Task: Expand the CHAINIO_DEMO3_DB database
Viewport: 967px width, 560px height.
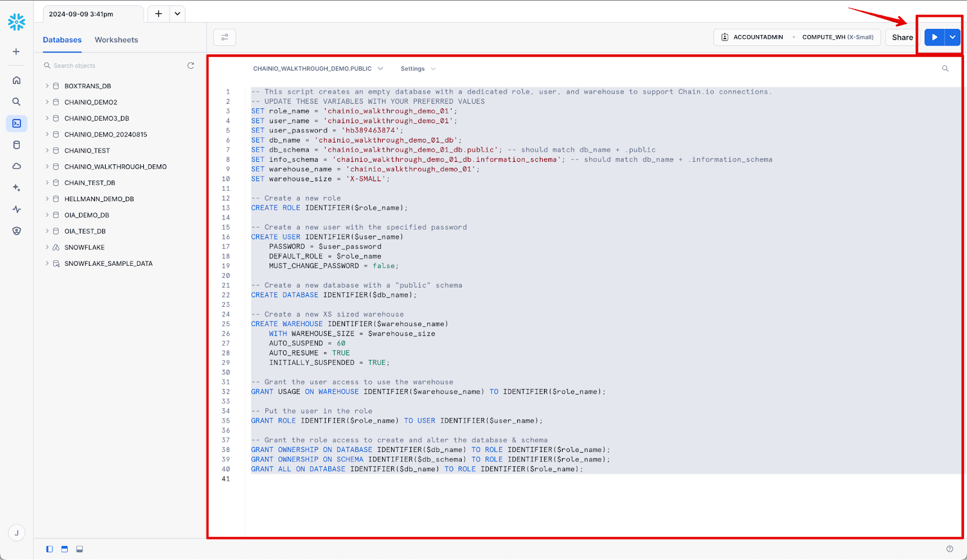Action: click(x=47, y=118)
